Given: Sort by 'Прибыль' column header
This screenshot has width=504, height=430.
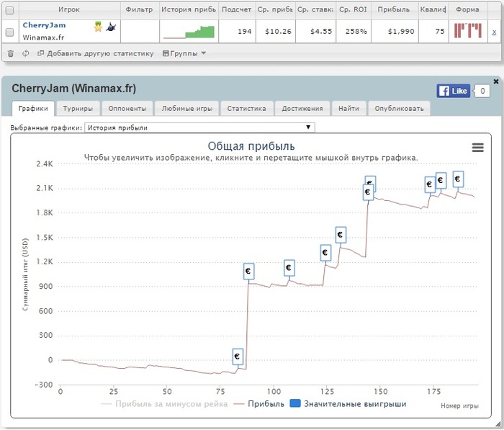Looking at the screenshot, I should [x=394, y=9].
